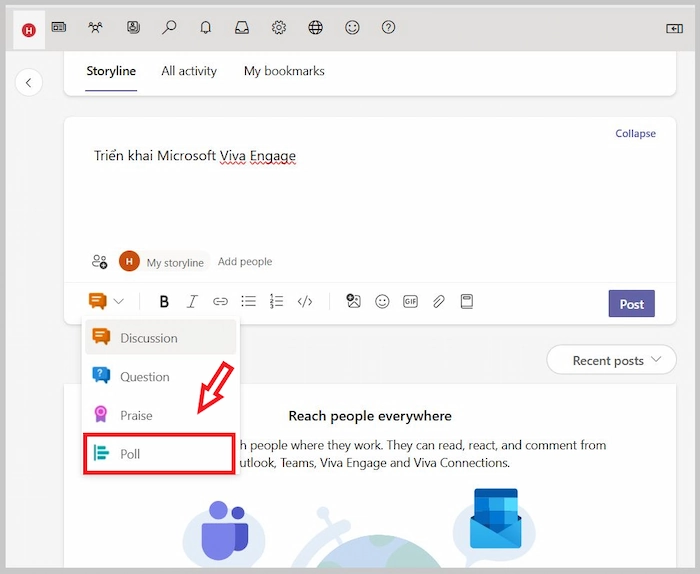Viewport: 700px width, 574px height.
Task: Click the collapse panel icon at top right
Action: coord(675,29)
